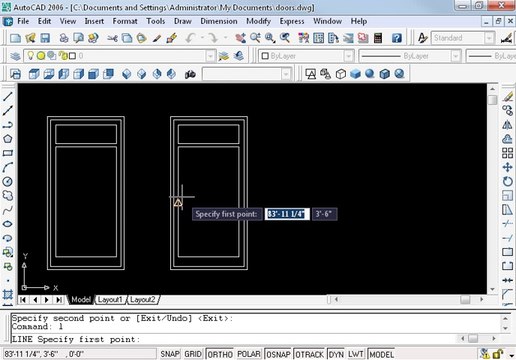Toggle OTRACK in status bar
This screenshot has width=516, height=360.
coord(310,354)
